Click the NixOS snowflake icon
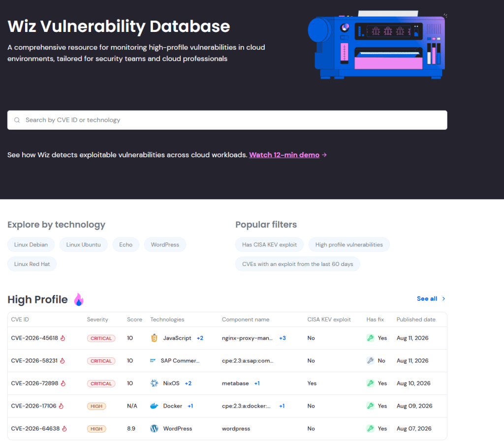The height and width of the screenshot is (441, 504). coord(154,383)
